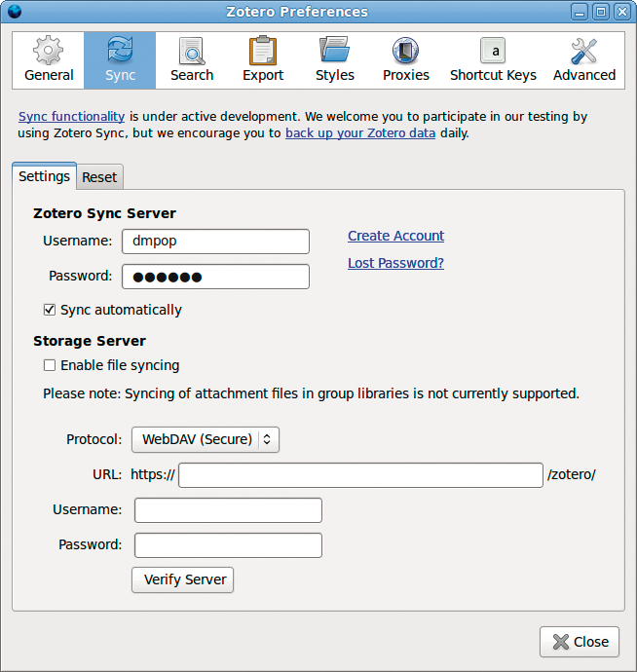Click the Close button at bottom
This screenshot has height=672, width=637.
(580, 642)
